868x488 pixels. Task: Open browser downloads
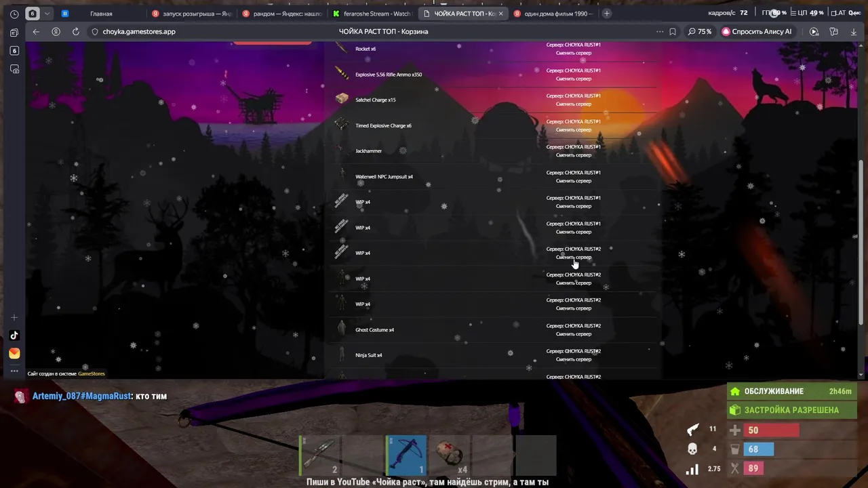click(x=853, y=31)
